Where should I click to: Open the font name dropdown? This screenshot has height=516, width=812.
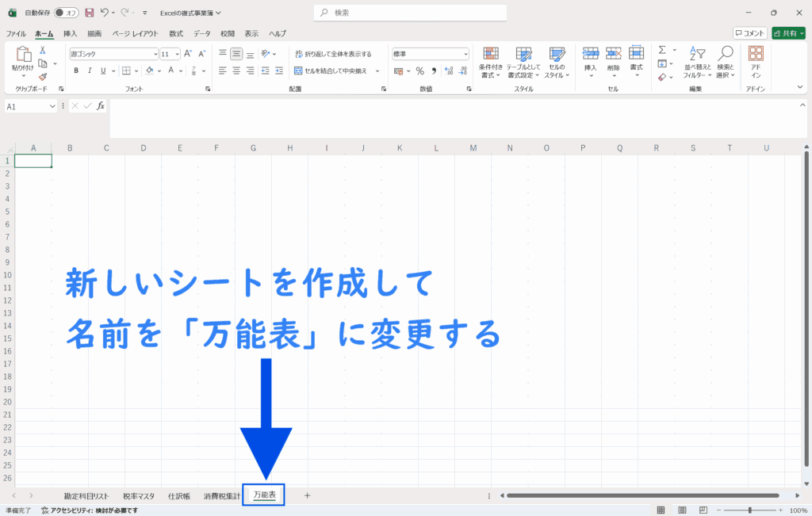(155, 54)
